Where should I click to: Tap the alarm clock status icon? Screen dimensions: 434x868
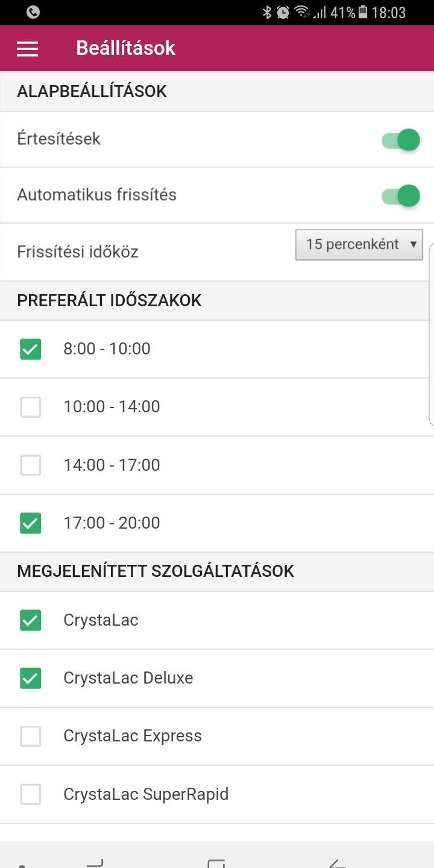283,12
